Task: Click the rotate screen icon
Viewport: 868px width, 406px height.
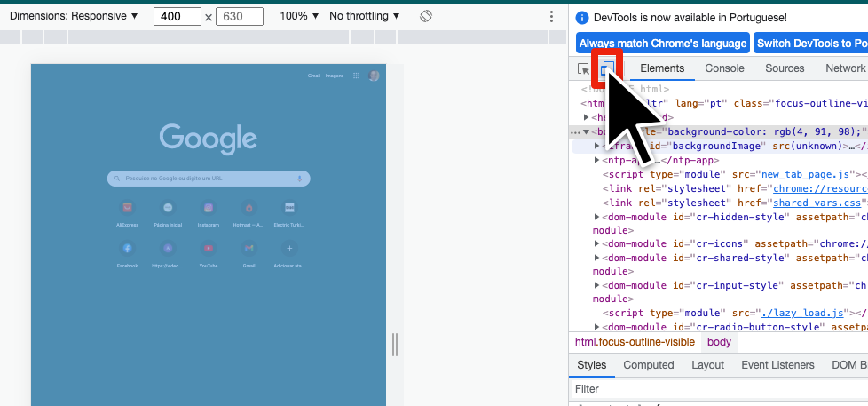Action: tap(426, 16)
